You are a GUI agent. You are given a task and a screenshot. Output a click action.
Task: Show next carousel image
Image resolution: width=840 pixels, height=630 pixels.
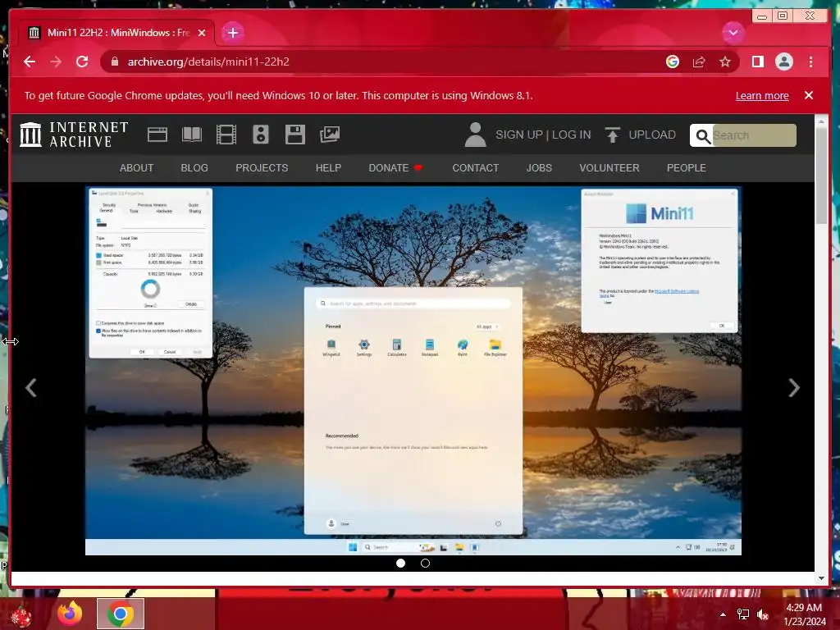pyautogui.click(x=794, y=388)
